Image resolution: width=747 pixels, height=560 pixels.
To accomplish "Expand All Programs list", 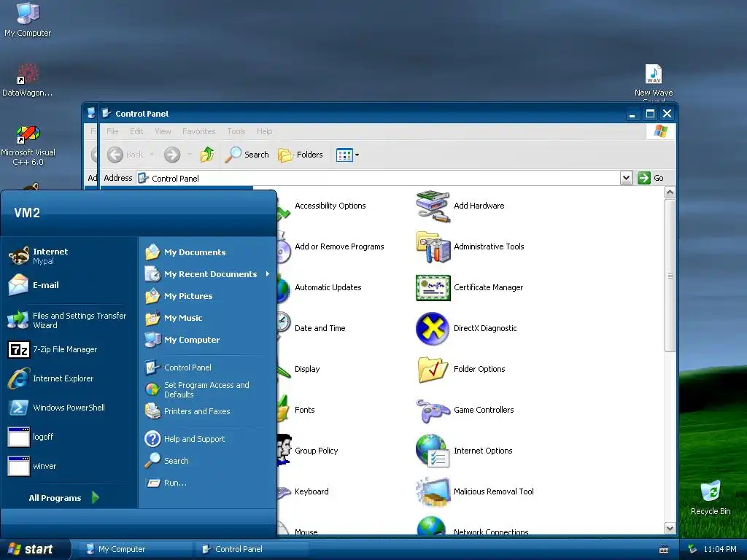I will 64,497.
